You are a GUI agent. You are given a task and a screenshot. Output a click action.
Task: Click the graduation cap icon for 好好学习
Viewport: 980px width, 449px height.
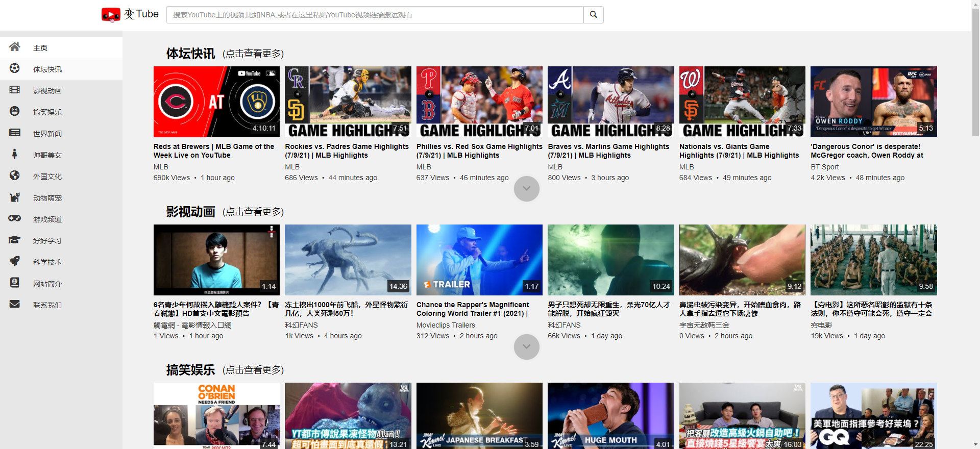click(15, 240)
